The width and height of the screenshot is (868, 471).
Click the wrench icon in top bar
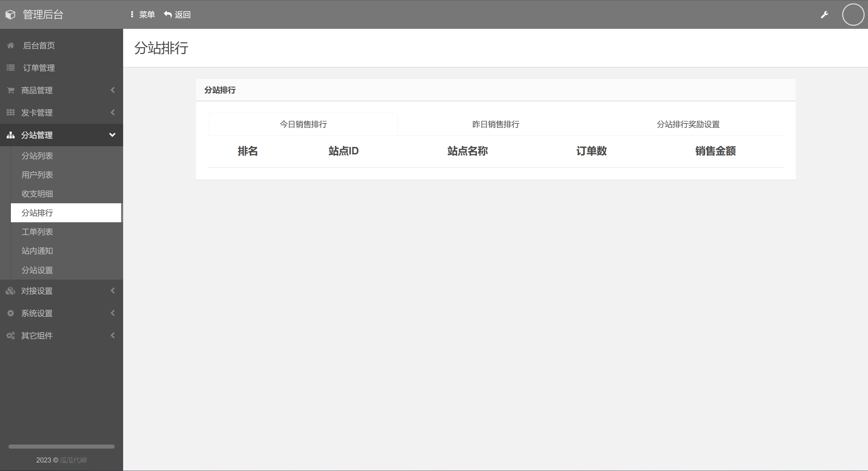[x=824, y=15]
